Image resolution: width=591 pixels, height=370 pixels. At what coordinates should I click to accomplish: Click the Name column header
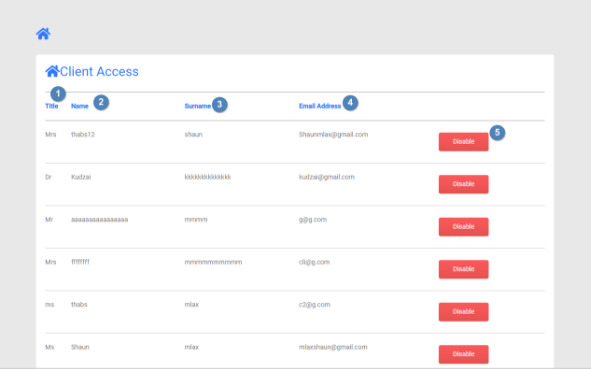(80, 106)
